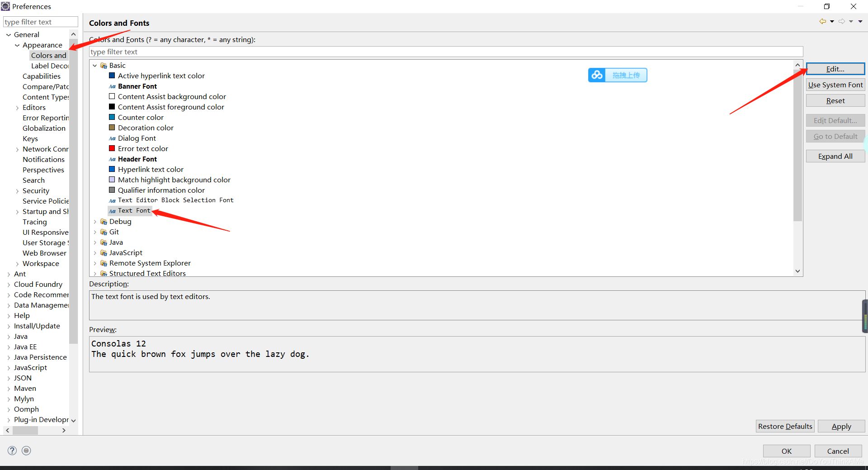Screen dimensions: 868x470
Task: Select Web Browser preference page
Action: click(x=44, y=253)
